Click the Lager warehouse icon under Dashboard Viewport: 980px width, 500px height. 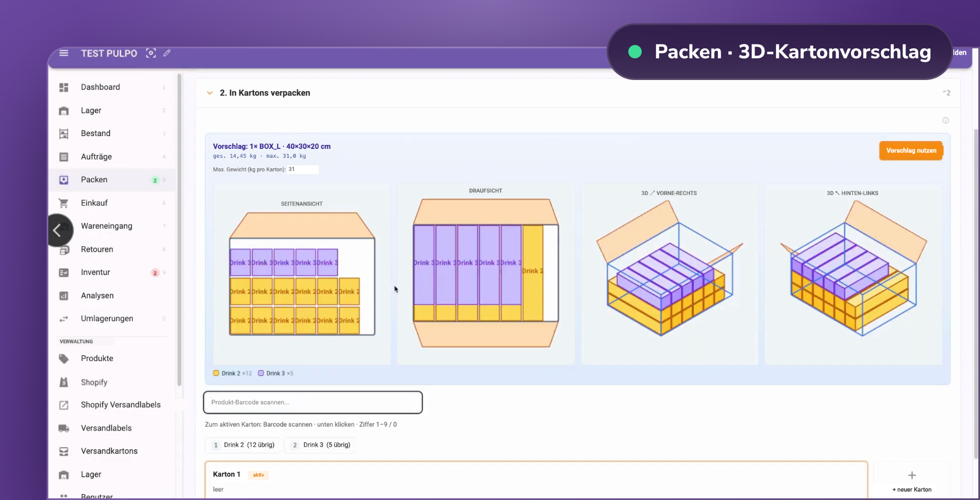(x=64, y=111)
